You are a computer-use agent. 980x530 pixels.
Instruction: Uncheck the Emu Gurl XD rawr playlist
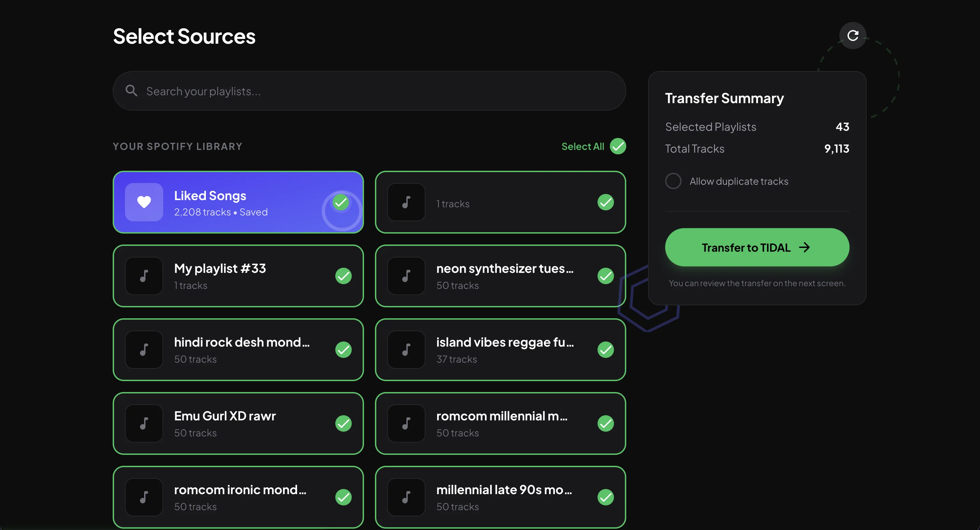pos(343,423)
